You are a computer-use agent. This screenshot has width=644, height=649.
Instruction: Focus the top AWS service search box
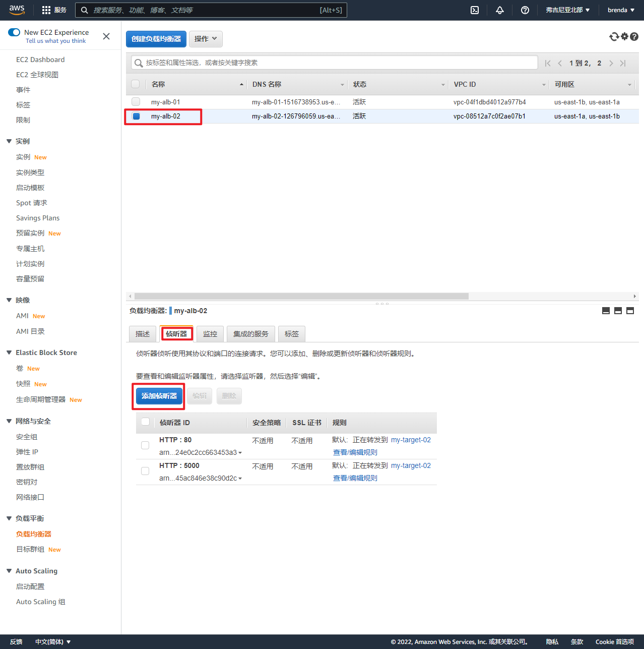211,10
